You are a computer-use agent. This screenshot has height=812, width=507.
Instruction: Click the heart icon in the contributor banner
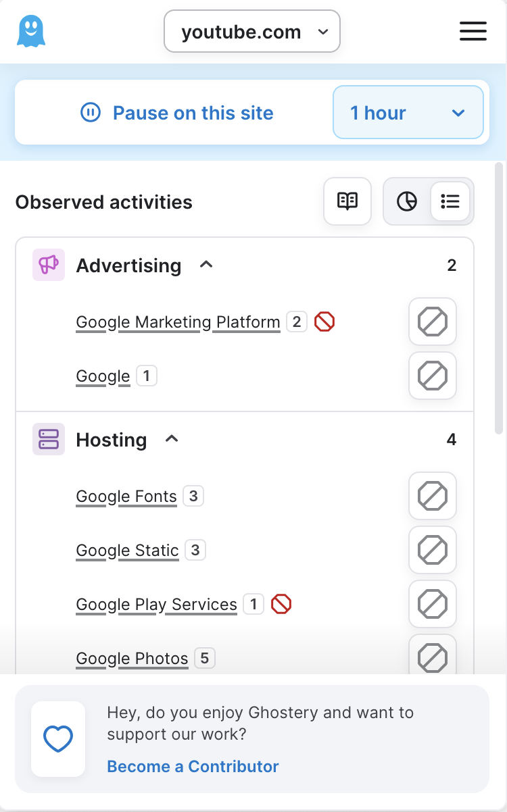point(58,738)
